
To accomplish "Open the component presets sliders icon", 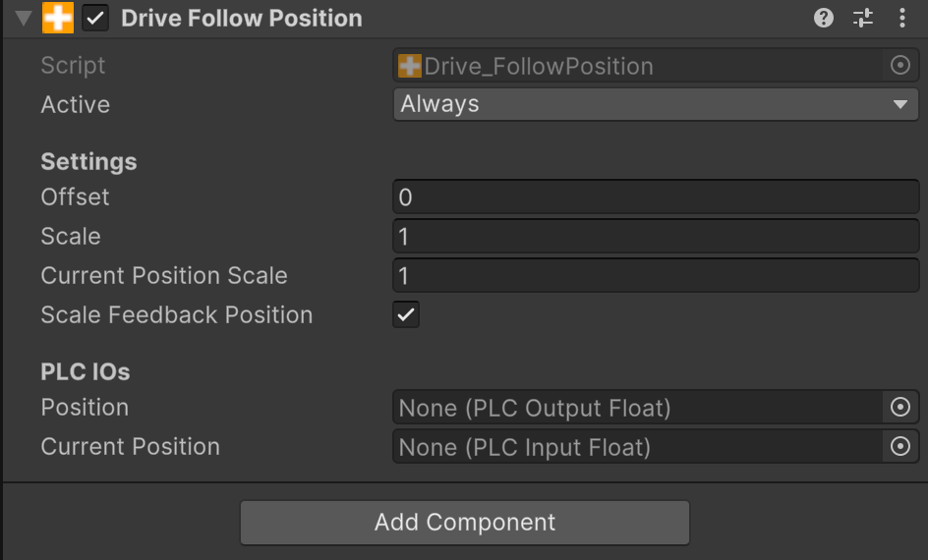I will (863, 18).
